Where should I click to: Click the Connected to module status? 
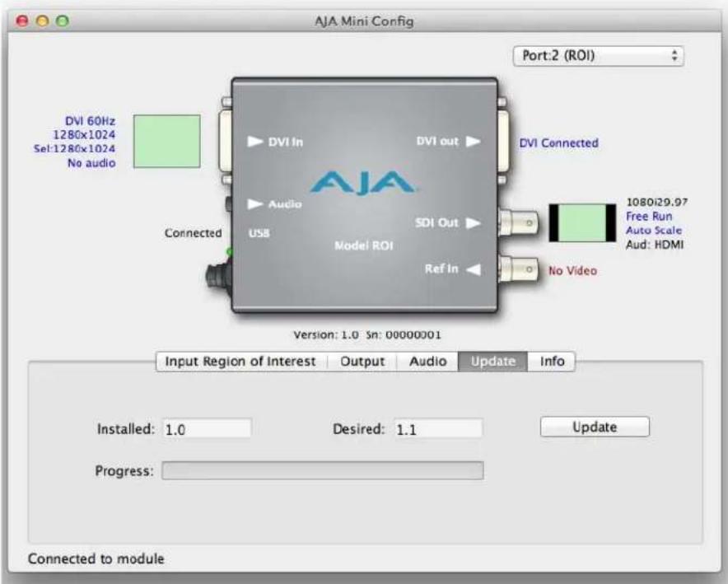coord(96,558)
